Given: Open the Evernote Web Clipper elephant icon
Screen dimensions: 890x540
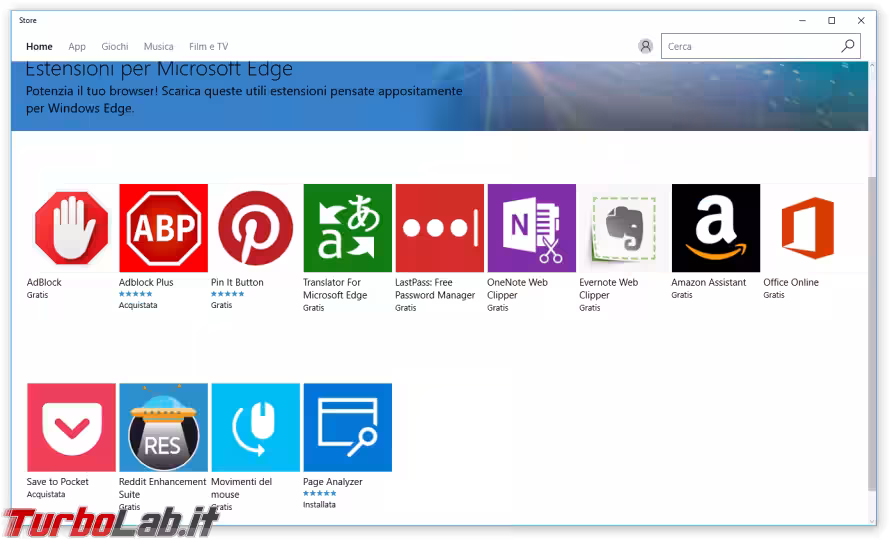Looking at the screenshot, I should pos(623,228).
